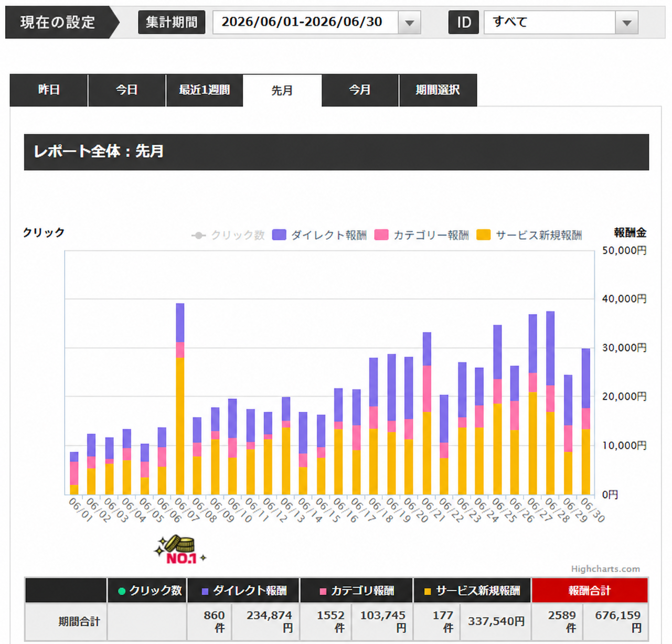The width and height of the screenshot is (672, 644).
Task: Toggle the サービス新規報酬 legend series
Action: [x=529, y=235]
